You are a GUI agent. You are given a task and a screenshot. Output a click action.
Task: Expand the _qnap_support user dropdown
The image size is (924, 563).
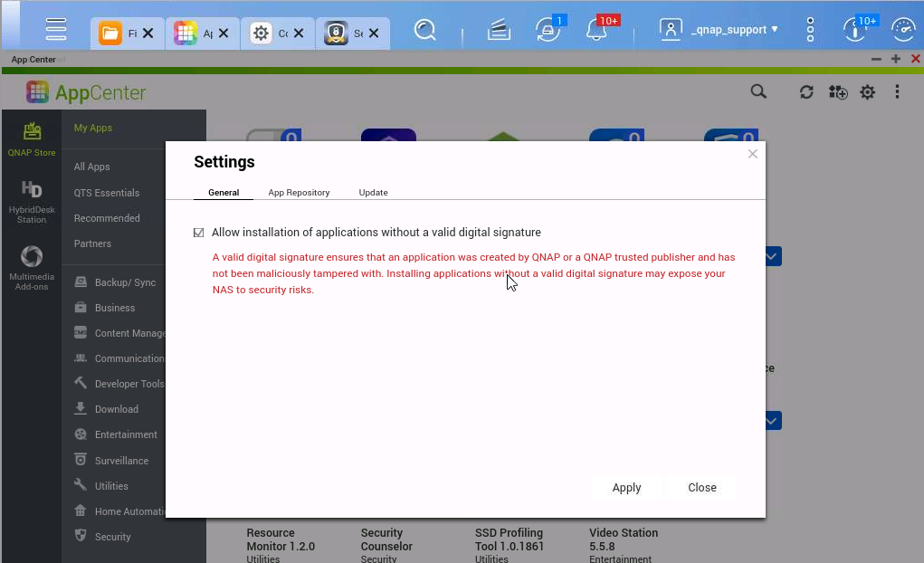coord(719,30)
